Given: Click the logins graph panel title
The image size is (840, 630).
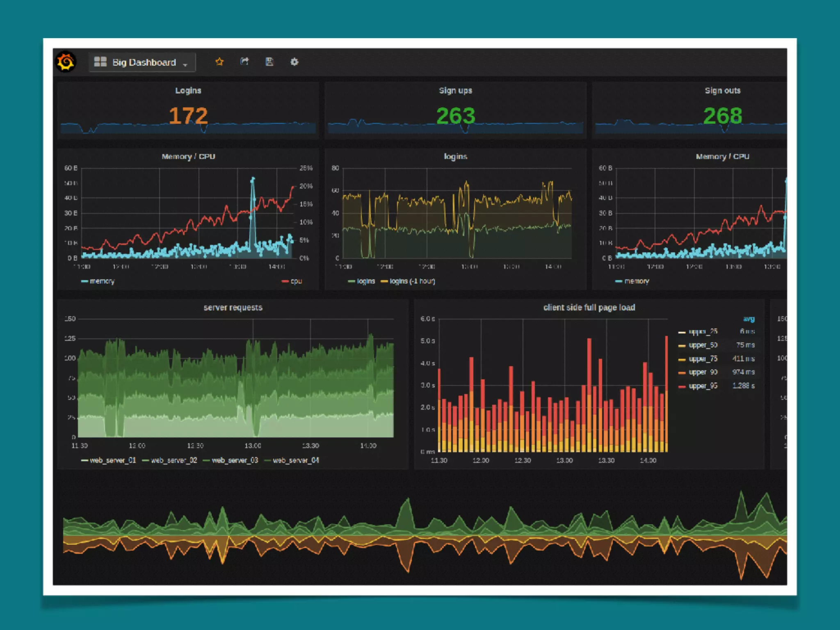Looking at the screenshot, I should coord(455,157).
